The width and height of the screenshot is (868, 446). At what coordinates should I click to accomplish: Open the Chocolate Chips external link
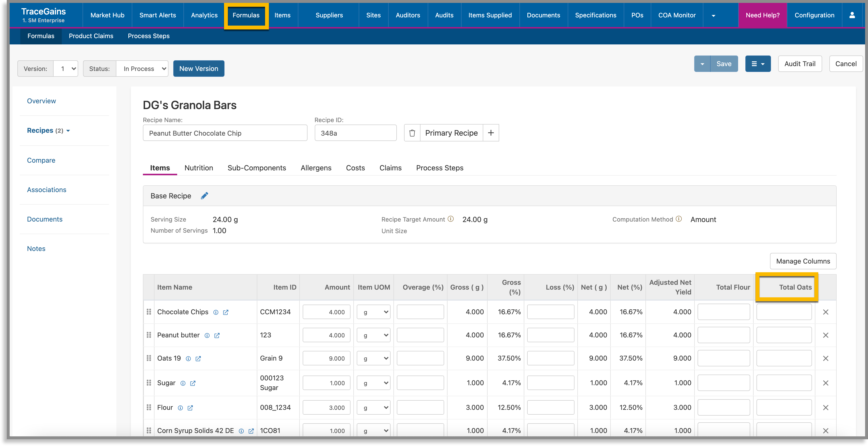(226, 312)
